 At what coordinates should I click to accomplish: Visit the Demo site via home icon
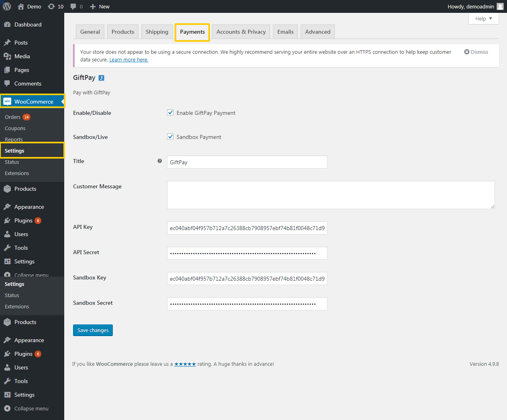click(x=21, y=6)
